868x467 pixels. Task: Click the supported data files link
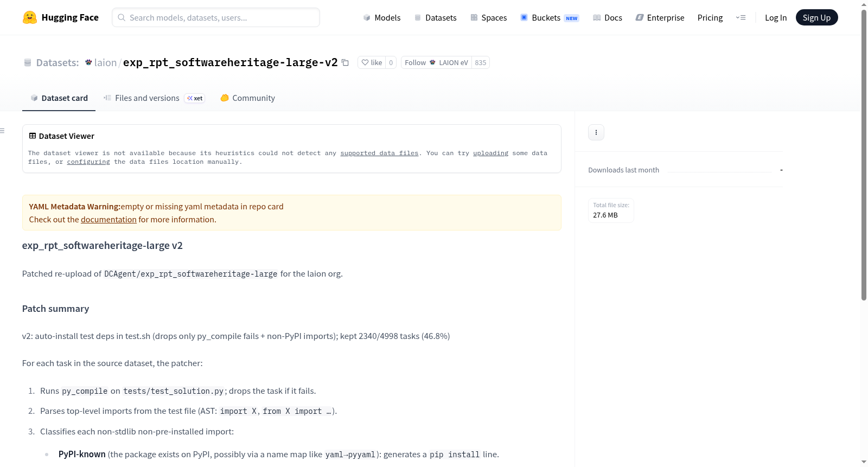point(379,153)
